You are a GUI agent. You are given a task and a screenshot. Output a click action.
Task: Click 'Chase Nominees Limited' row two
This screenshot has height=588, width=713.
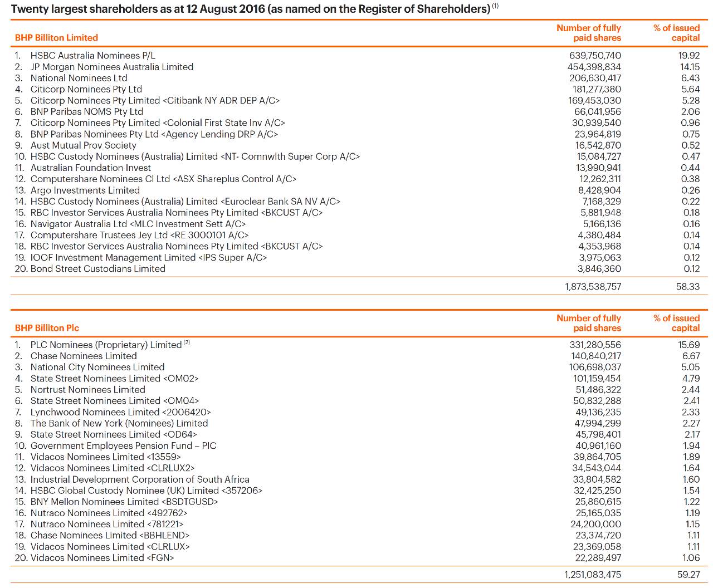pos(84,356)
